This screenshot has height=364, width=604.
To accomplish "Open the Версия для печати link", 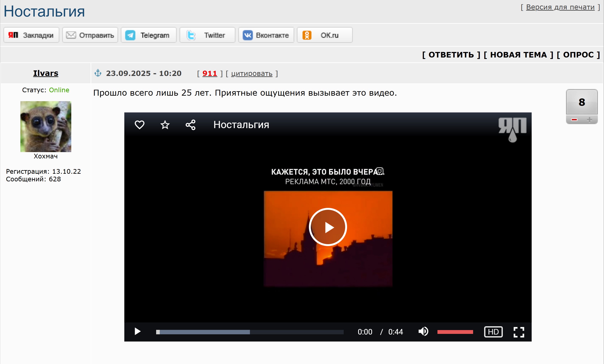I will click(x=560, y=7).
